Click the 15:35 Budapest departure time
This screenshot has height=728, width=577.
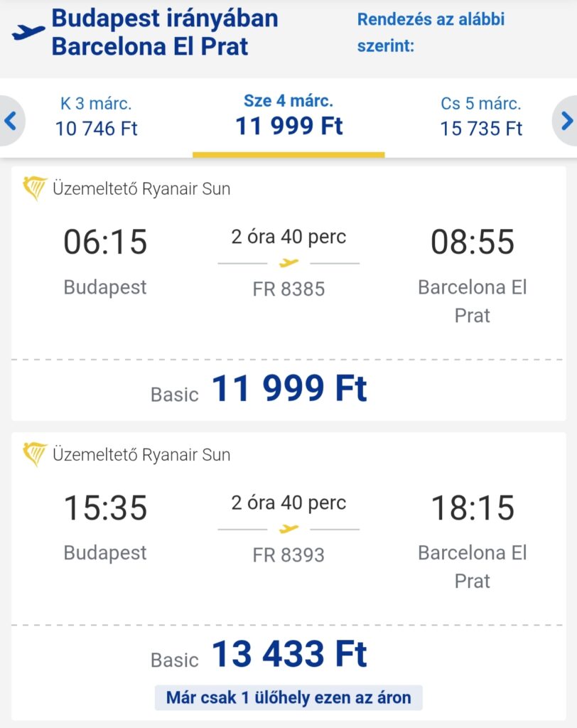click(105, 508)
